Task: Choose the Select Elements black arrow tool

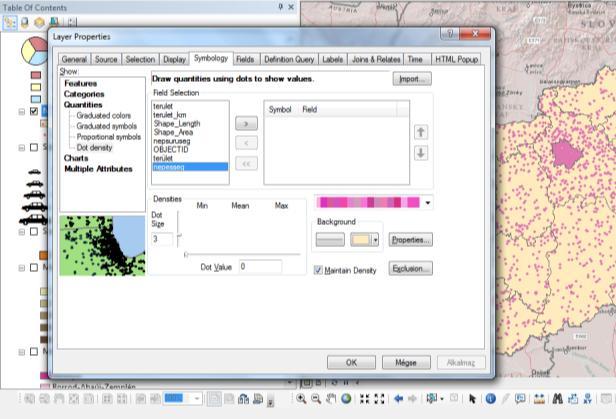Action: (x=472, y=399)
